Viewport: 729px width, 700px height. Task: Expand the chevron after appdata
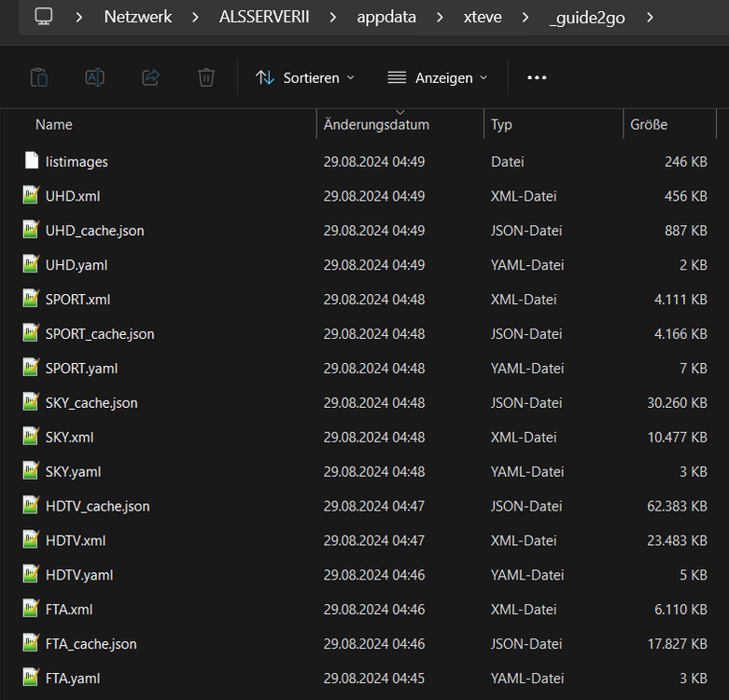pyautogui.click(x=440, y=18)
